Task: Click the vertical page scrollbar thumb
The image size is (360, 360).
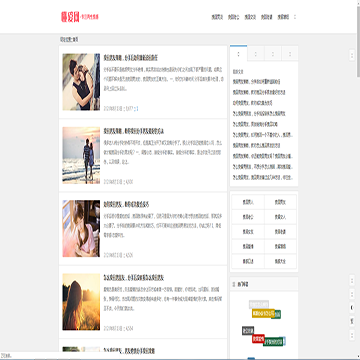Action: [x=358, y=40]
